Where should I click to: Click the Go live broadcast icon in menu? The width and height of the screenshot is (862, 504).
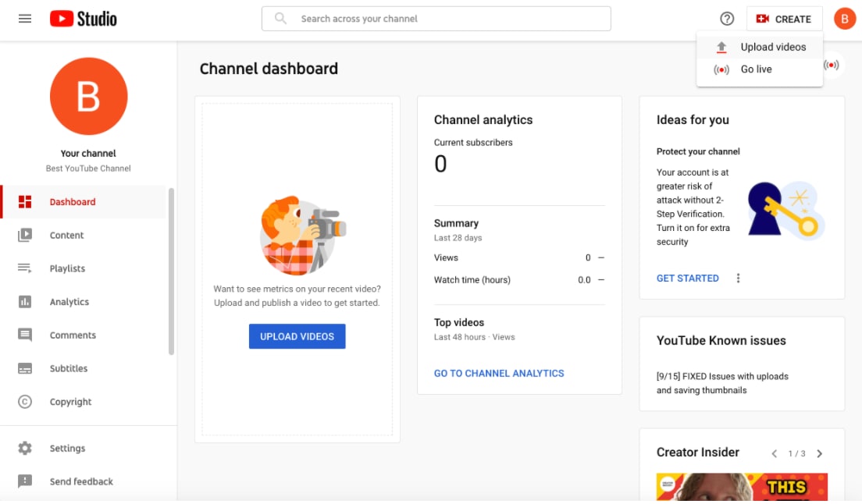point(721,69)
